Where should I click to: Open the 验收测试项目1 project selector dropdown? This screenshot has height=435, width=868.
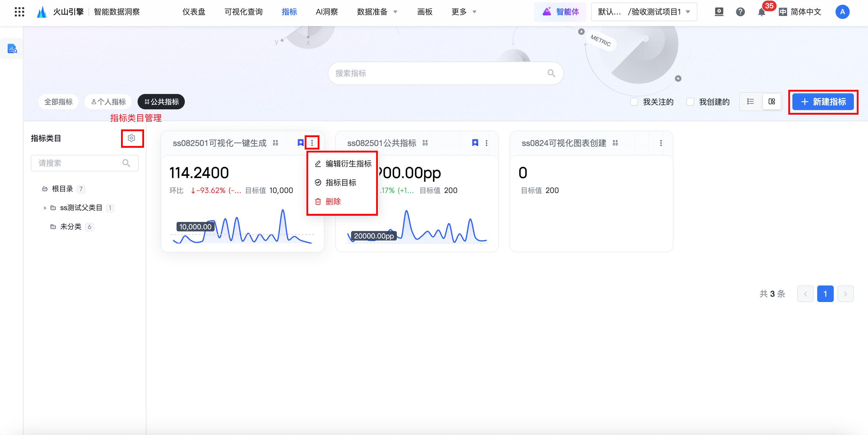pos(644,12)
